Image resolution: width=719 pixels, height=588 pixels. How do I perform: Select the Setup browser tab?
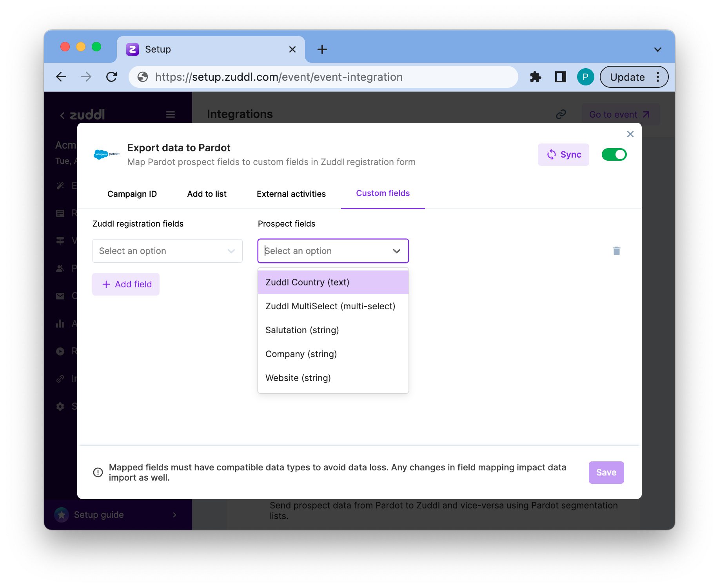(211, 49)
